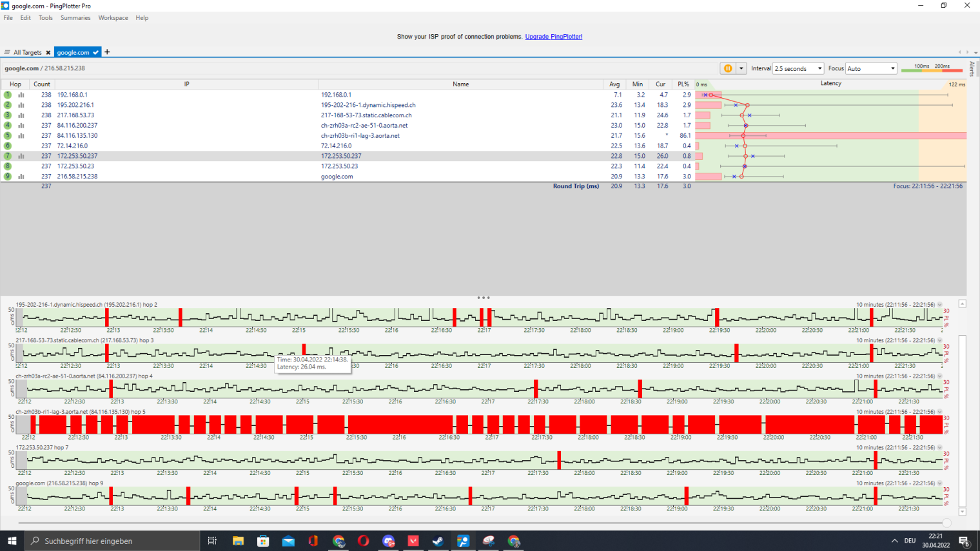Click the green hop 8 number circle
This screenshot has width=980, height=551.
click(x=8, y=166)
